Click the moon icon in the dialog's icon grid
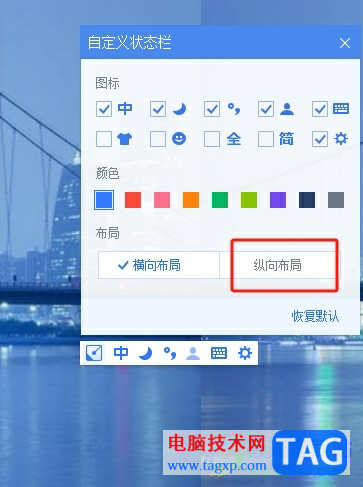 click(x=179, y=109)
